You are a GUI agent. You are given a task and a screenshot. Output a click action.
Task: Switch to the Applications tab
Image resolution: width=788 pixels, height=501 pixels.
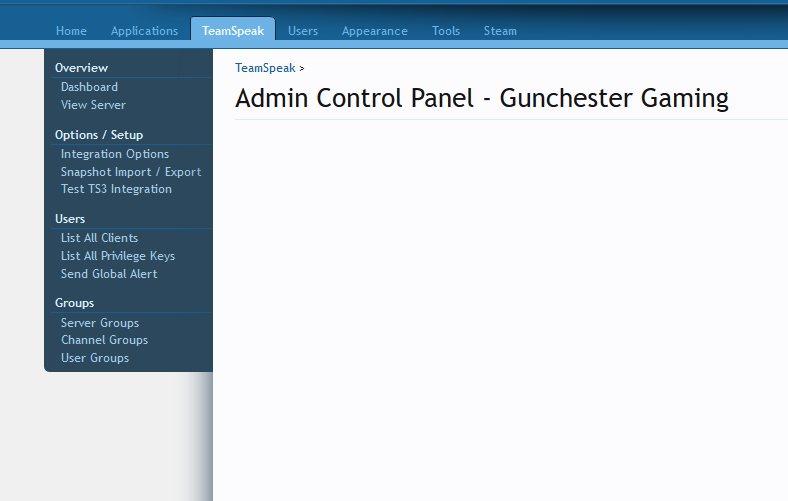tap(144, 31)
